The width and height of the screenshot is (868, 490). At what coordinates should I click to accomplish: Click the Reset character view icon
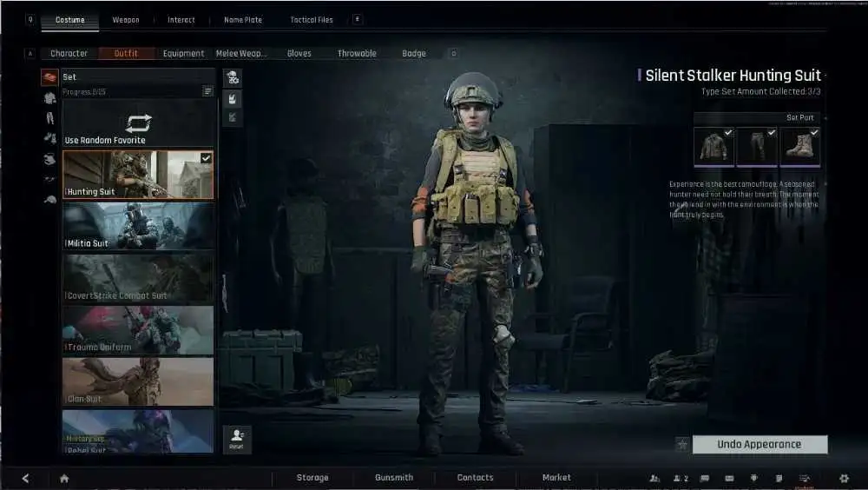tap(237, 440)
